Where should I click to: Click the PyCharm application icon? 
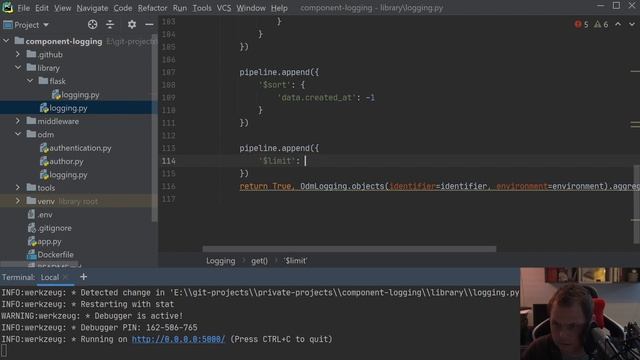7,7
